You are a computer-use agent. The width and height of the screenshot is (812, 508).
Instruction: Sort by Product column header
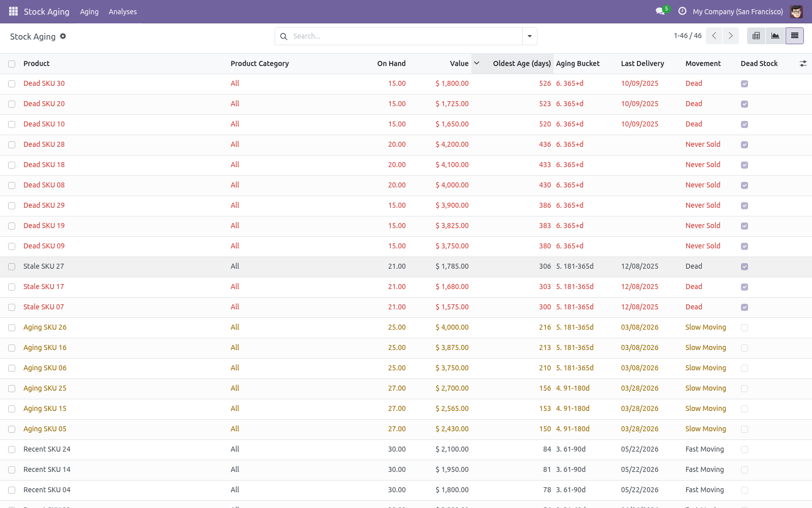37,63
